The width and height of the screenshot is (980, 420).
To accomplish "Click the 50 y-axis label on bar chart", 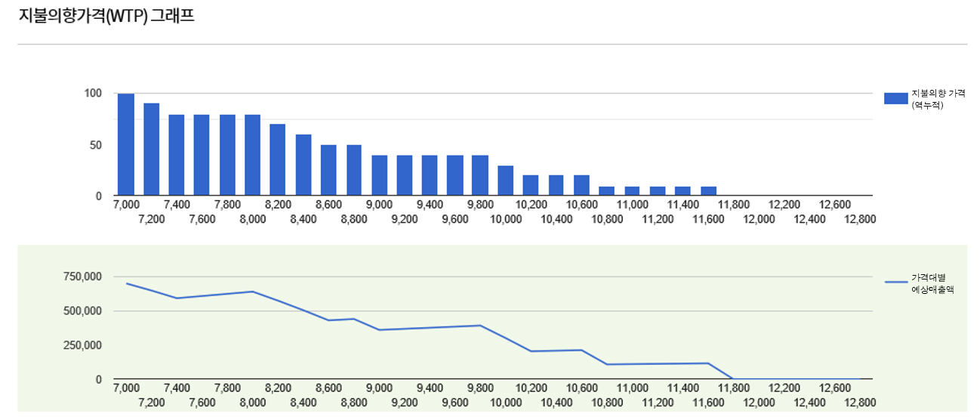I will click(x=96, y=145).
